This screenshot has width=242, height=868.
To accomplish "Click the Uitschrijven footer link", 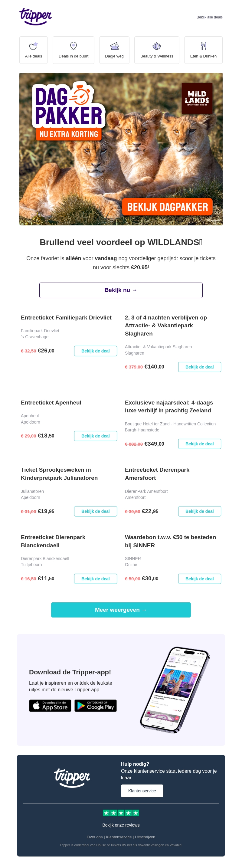I will 145,837.
